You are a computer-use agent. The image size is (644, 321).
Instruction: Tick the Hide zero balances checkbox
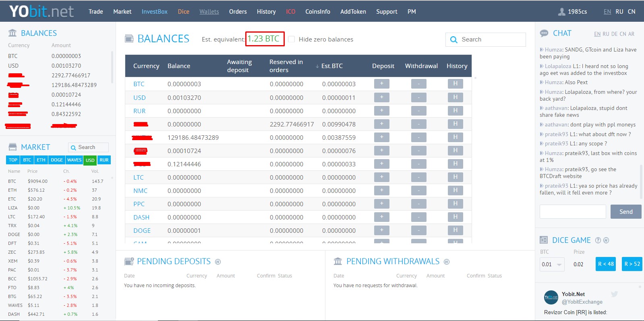click(x=292, y=39)
